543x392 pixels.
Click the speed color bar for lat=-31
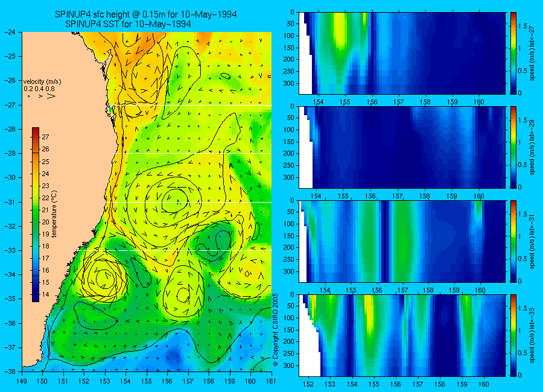click(513, 241)
